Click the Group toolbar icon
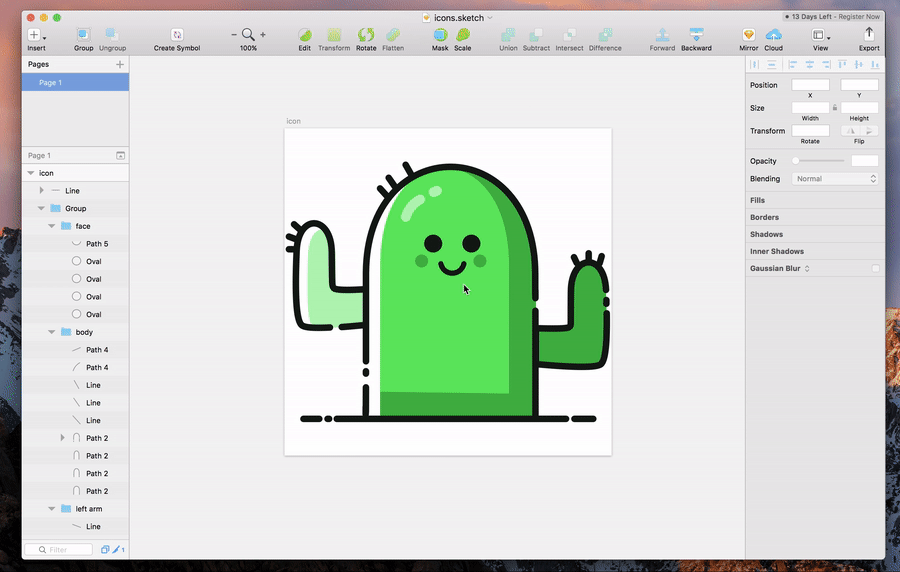This screenshot has height=572, width=900. pos(83,35)
